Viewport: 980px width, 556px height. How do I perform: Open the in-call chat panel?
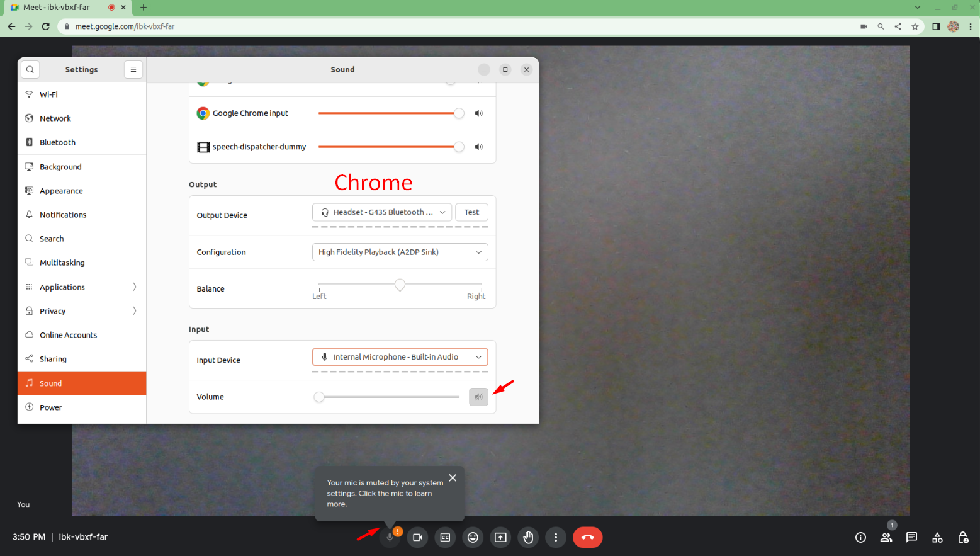point(911,537)
